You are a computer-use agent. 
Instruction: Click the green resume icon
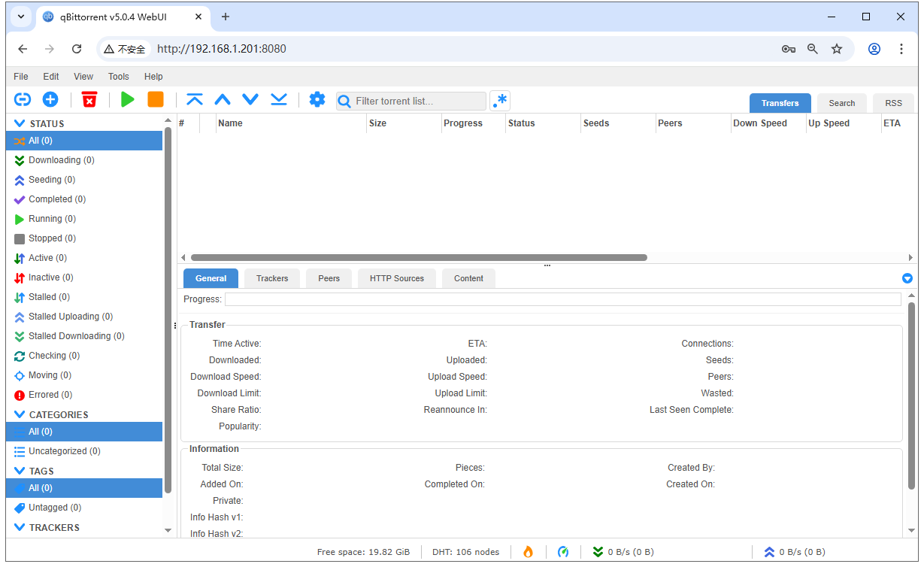pos(127,99)
